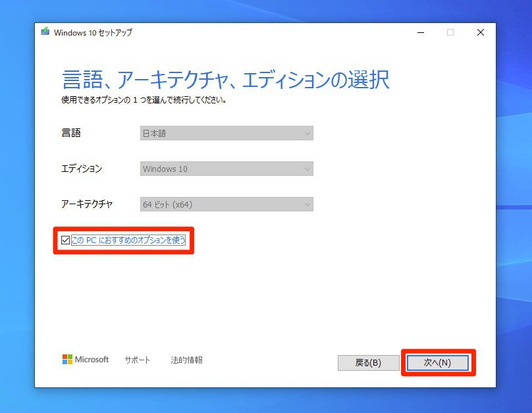Click the 'Windows 10 セットアップ' window title text
Image resolution: width=532 pixels, height=413 pixels.
point(93,32)
